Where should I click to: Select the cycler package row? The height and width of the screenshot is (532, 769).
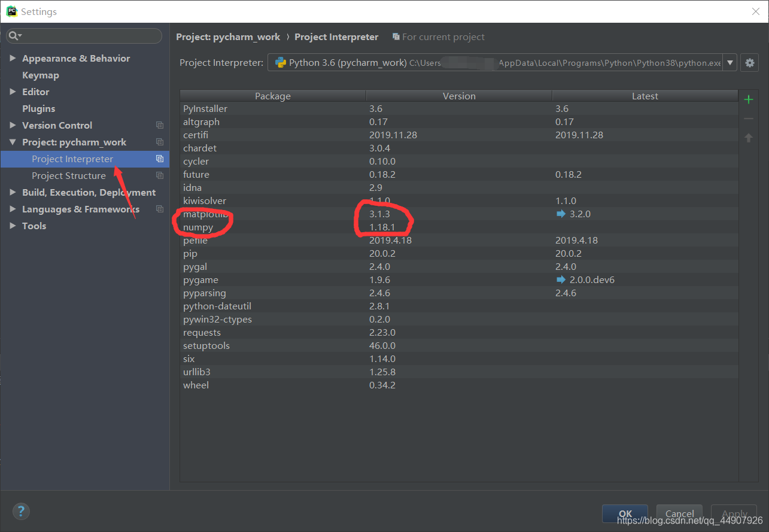(x=459, y=161)
